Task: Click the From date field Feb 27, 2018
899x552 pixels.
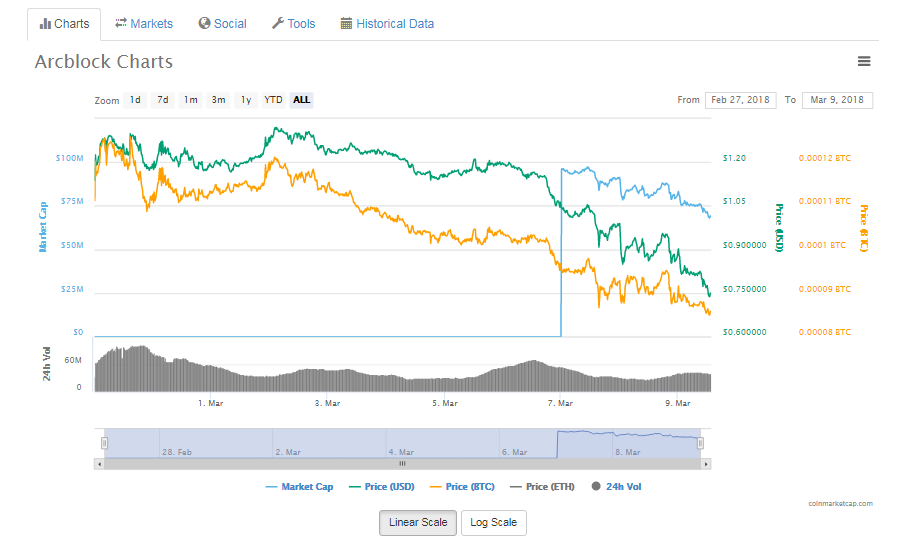Action: click(741, 100)
